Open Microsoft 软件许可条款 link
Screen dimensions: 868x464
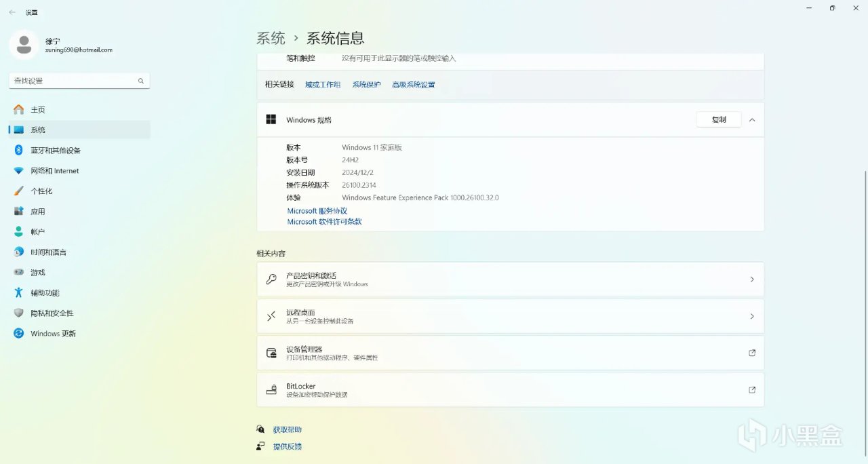click(x=325, y=222)
